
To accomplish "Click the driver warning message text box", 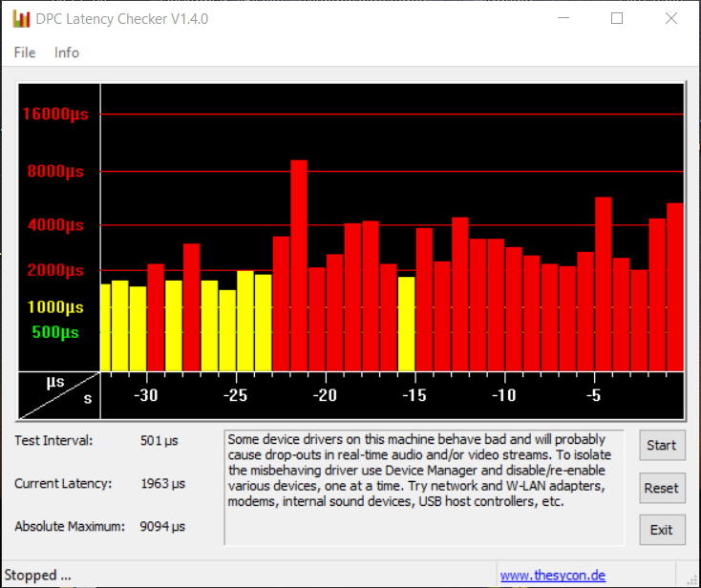I will click(x=424, y=488).
